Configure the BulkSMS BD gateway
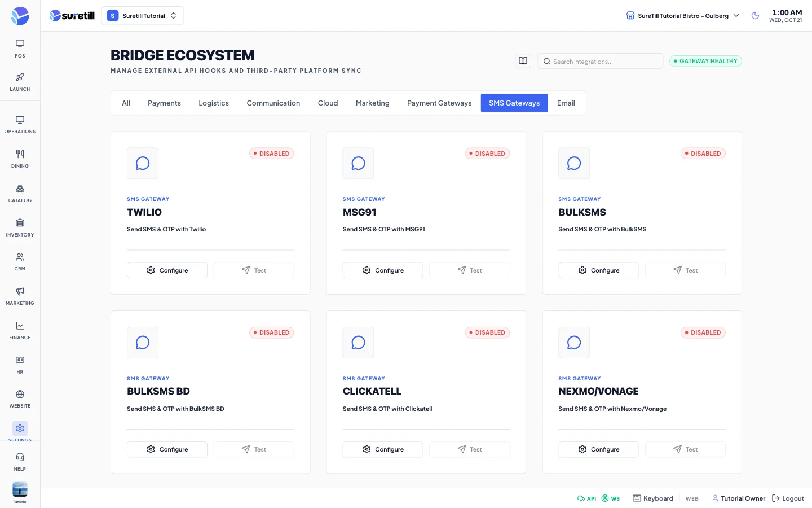 (167, 449)
